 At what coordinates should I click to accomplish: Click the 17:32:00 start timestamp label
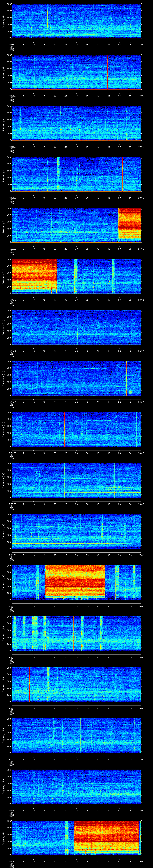pos(12,861)
